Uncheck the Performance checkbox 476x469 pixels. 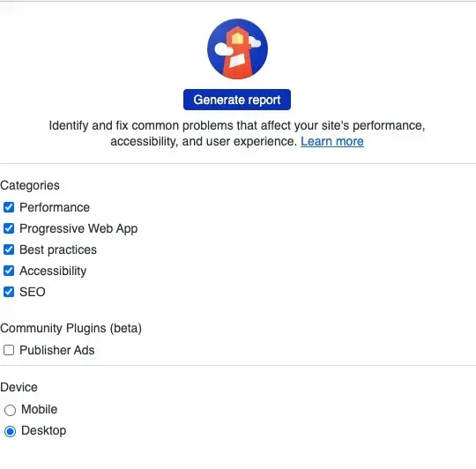[x=9, y=207]
